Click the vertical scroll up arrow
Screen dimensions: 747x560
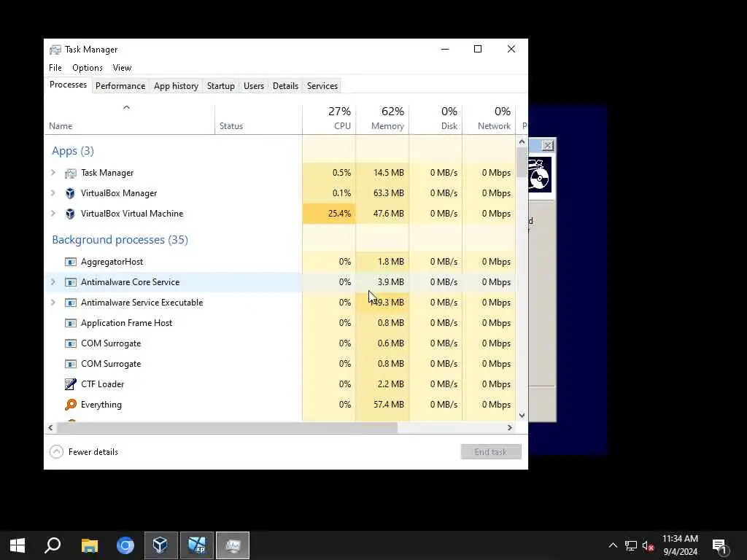point(522,141)
